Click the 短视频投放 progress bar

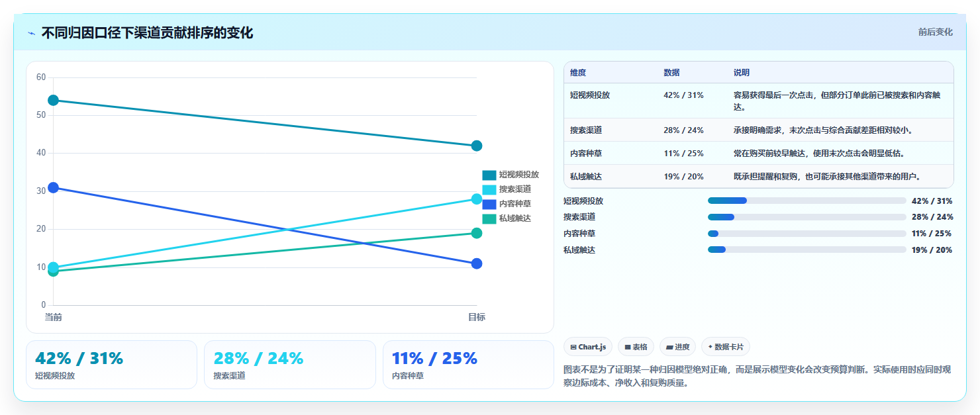(807, 201)
